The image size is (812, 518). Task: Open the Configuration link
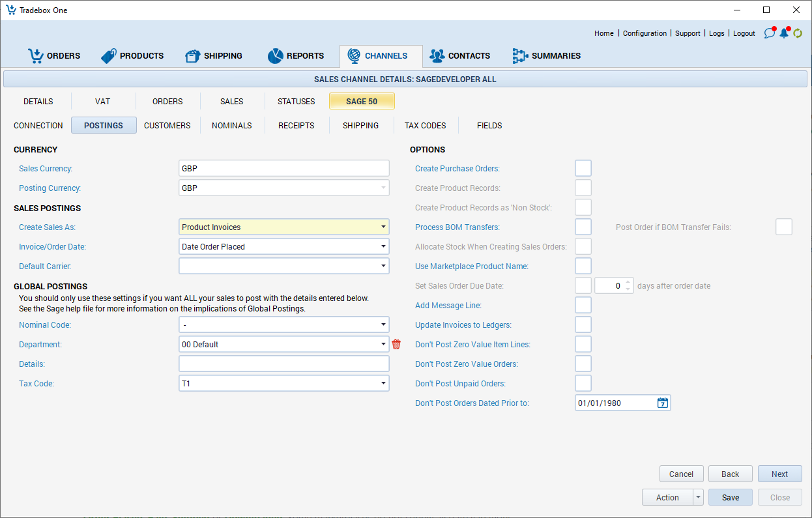645,33
